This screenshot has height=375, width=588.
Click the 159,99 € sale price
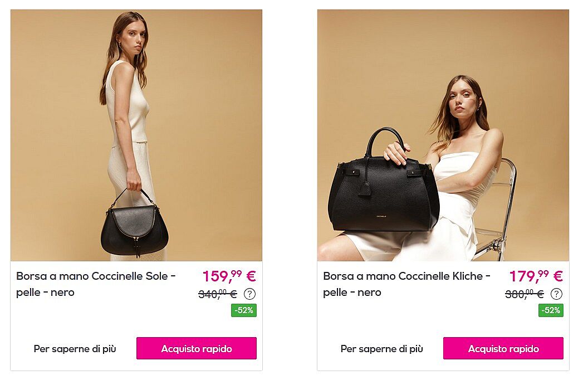[229, 276]
